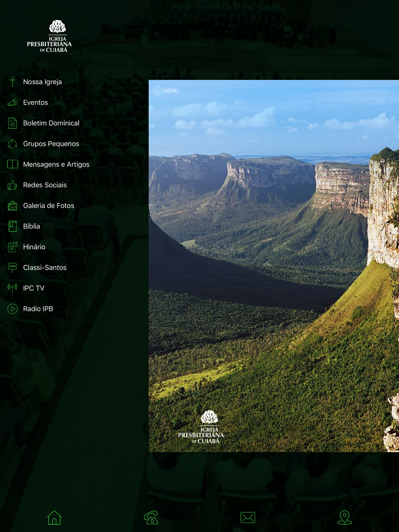Select Eventos from the side menu
Image resolution: width=399 pixels, height=532 pixels.
tap(36, 102)
